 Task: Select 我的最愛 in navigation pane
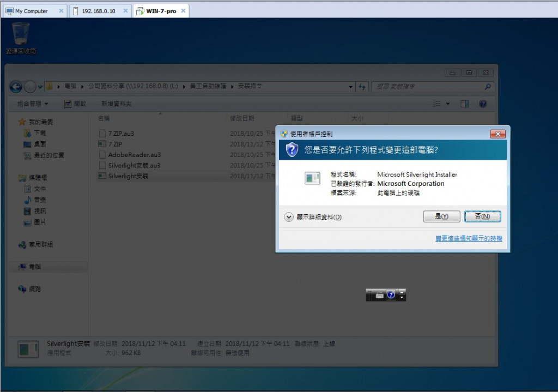click(35, 122)
